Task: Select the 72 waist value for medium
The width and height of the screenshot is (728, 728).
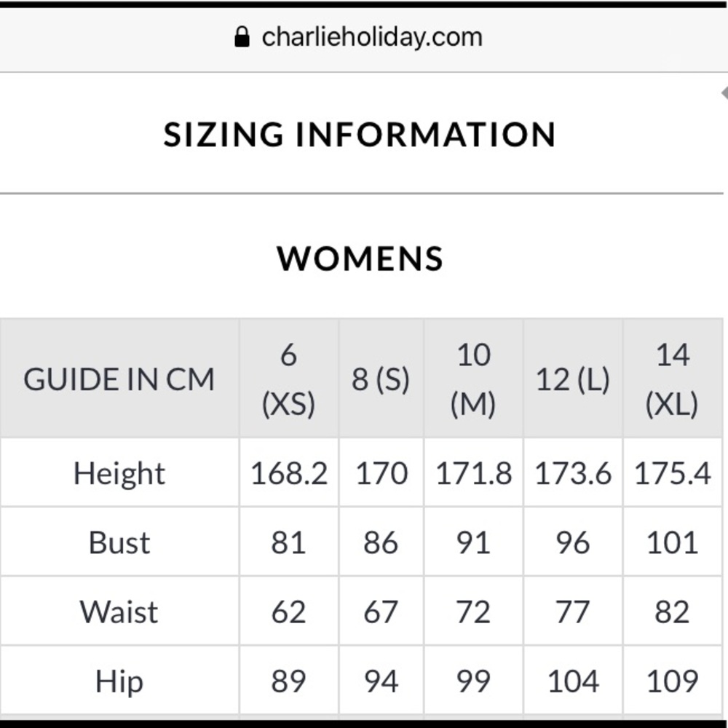Action: [473, 611]
